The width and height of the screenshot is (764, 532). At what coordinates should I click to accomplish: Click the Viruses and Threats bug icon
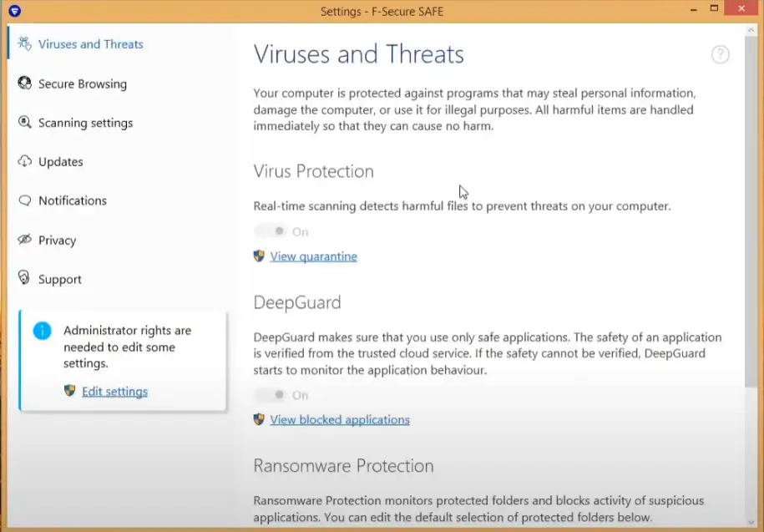(x=24, y=44)
